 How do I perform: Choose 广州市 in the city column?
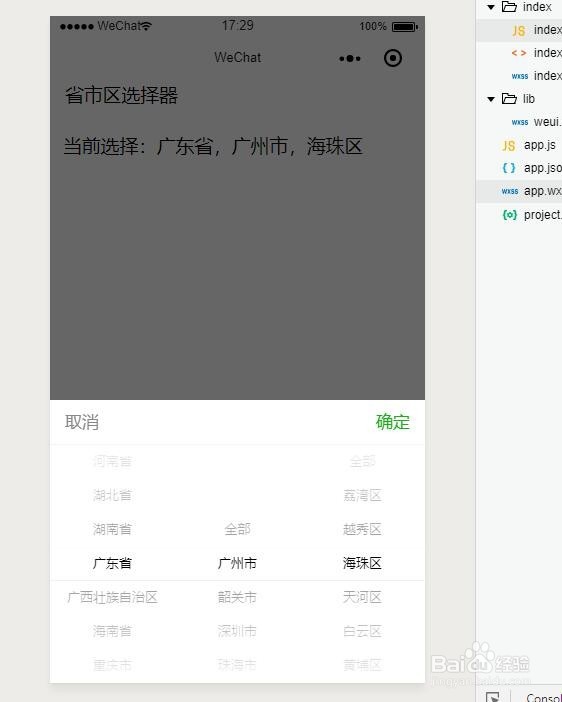(237, 563)
